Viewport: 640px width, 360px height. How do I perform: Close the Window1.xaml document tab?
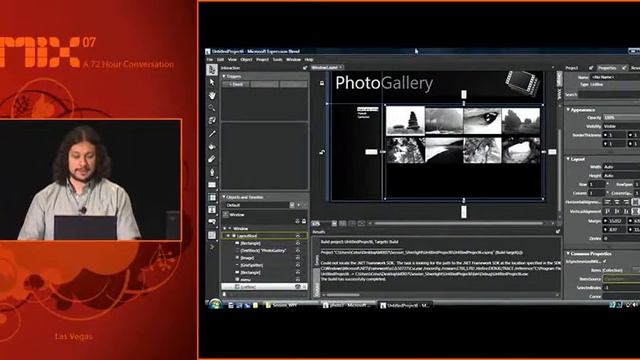pyautogui.click(x=341, y=67)
